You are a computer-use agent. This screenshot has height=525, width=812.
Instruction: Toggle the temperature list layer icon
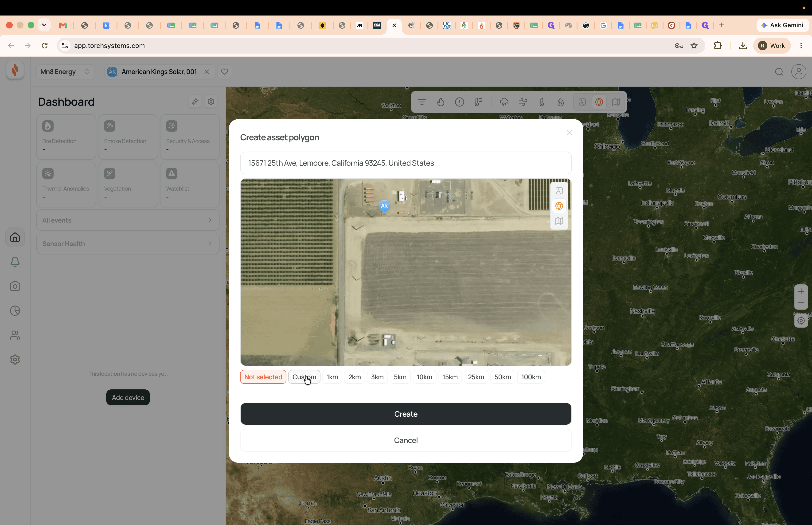click(478, 102)
